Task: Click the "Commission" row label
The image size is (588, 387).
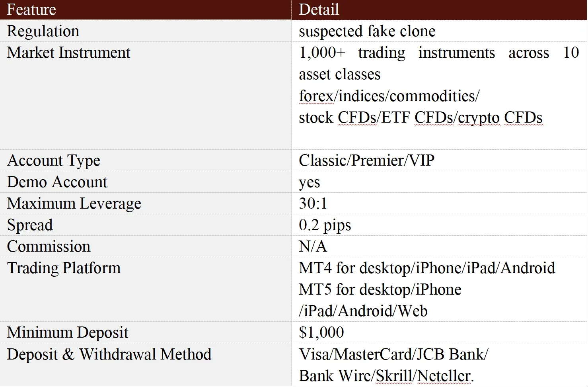Action: click(49, 246)
